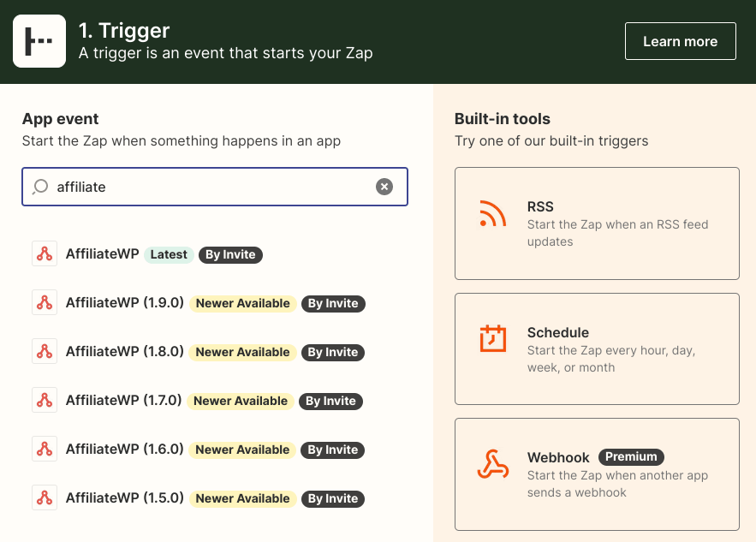Click Newer Available badge for version 1.7.0
The image size is (756, 542).
click(x=241, y=401)
